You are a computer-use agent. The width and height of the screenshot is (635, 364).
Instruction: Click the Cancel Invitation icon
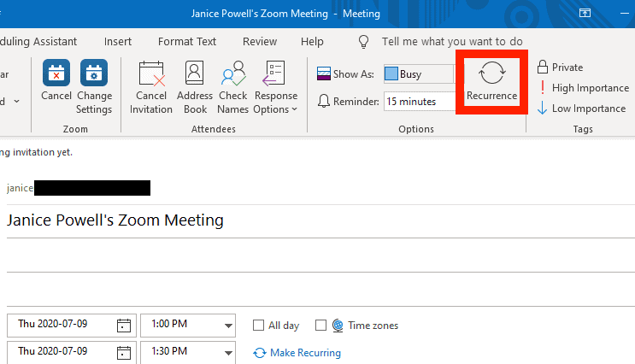click(151, 73)
